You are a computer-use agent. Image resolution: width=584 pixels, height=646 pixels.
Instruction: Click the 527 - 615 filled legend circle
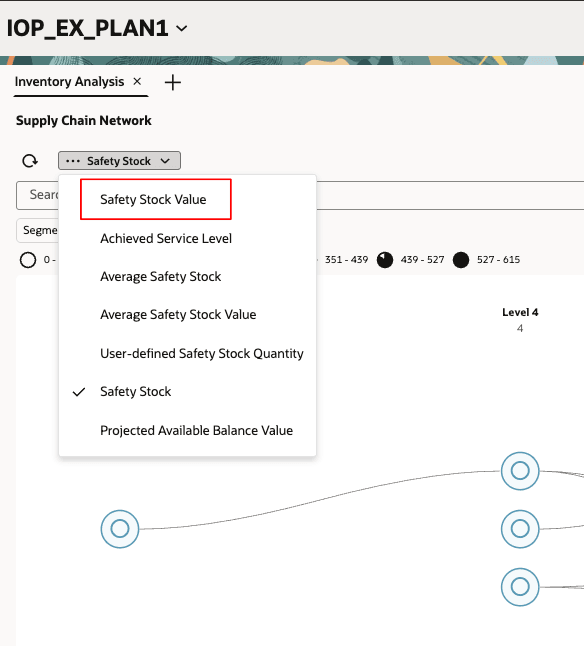tap(461, 260)
